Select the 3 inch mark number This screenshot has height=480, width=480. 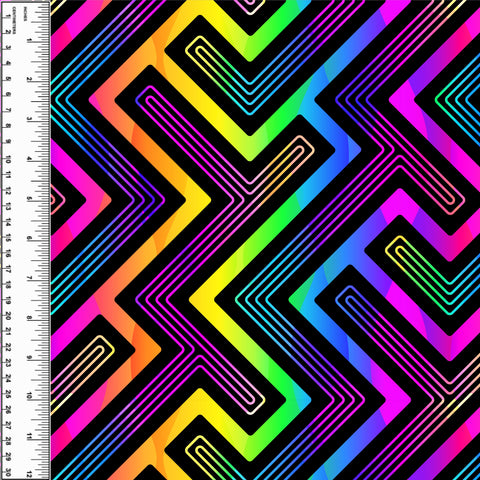click(29, 119)
